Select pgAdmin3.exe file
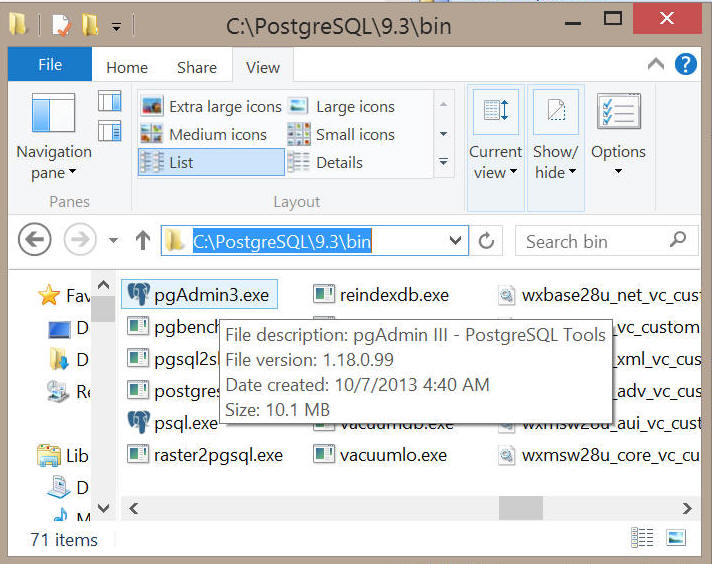The height and width of the screenshot is (564, 712). [199, 295]
